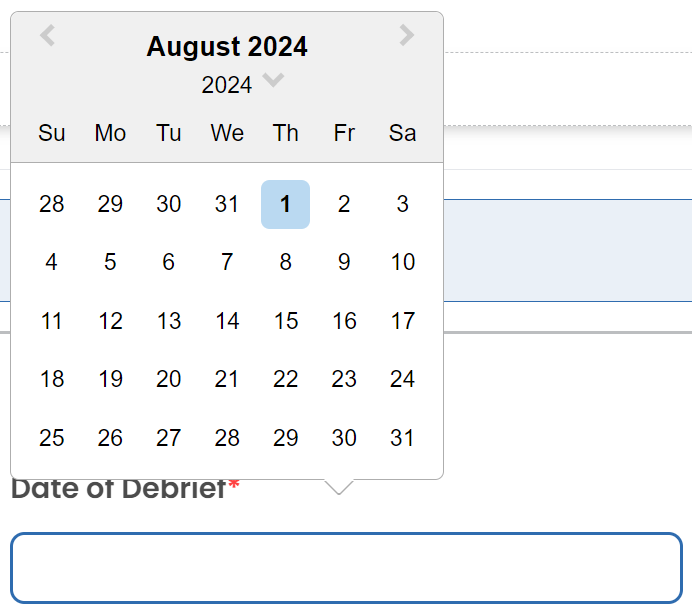Go to previous month arrow
This screenshot has width=692, height=612.
47,36
